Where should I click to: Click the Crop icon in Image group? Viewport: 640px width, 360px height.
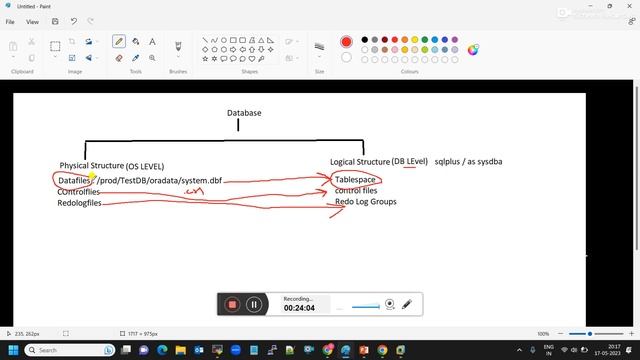pyautogui.click(x=72, y=42)
